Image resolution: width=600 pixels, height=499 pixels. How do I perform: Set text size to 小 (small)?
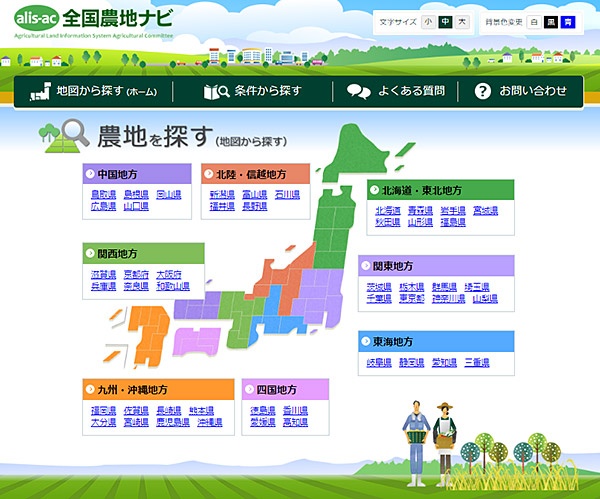(x=428, y=22)
